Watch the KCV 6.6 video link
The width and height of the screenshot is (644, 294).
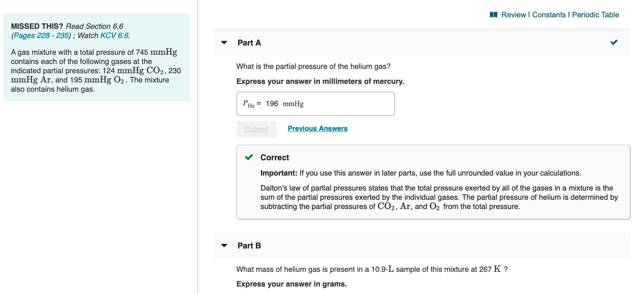tap(114, 35)
